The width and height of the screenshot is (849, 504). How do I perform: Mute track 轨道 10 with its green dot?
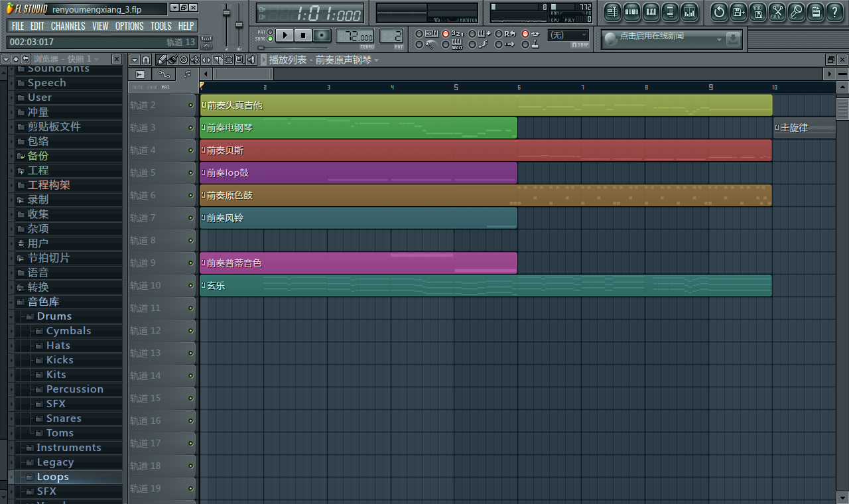coord(190,286)
